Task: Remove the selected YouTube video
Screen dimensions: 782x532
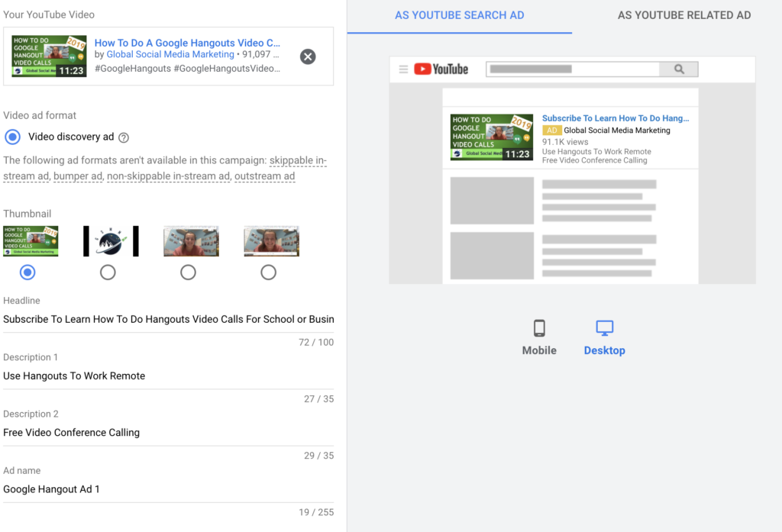Action: (x=308, y=56)
